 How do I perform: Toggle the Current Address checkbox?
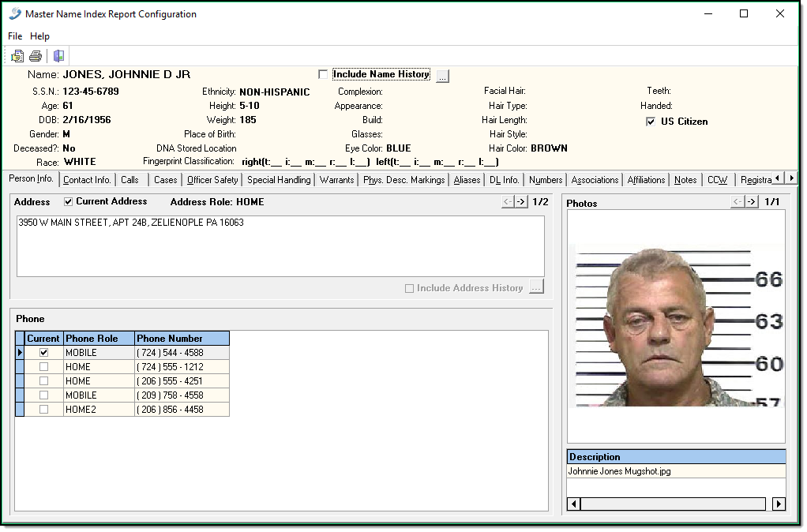coord(68,202)
